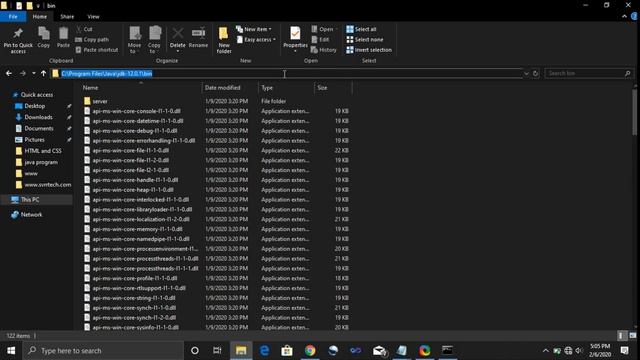
Task: Click Select none
Action: click(365, 40)
